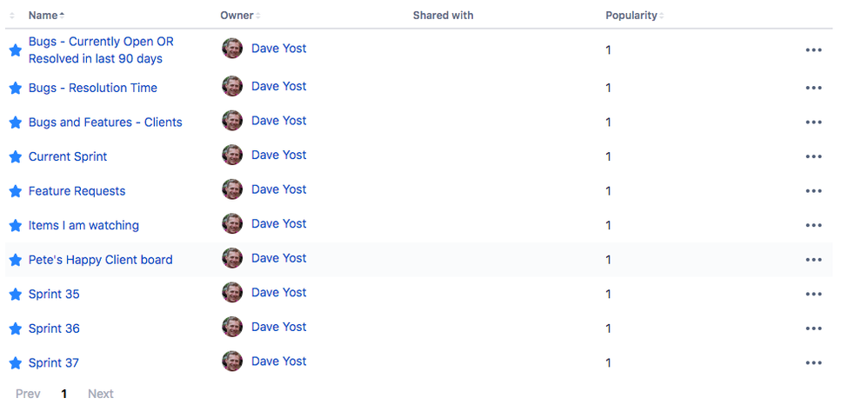
Task: Go to page 1 in pagination
Action: pyautogui.click(x=64, y=394)
